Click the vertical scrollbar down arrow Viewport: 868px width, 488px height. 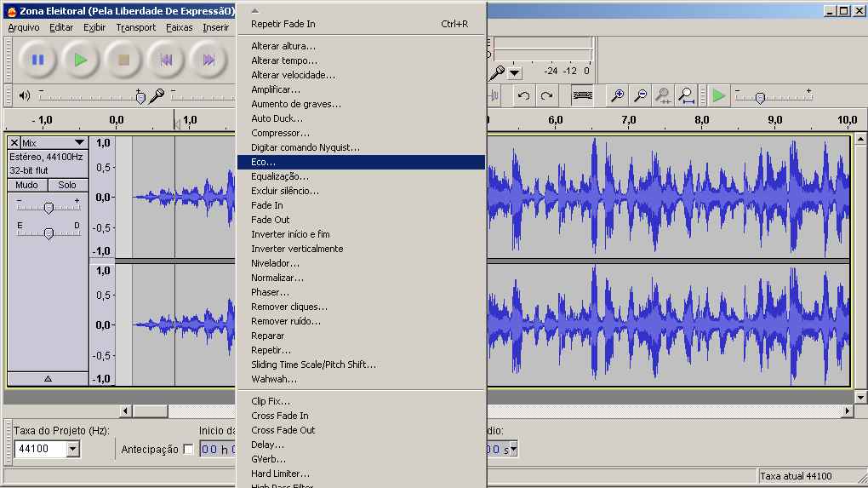point(860,397)
